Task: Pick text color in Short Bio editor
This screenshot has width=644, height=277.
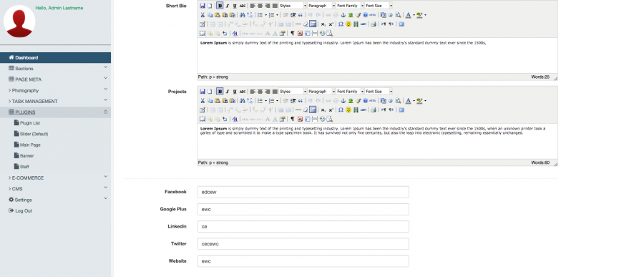Action: pyautogui.click(x=409, y=15)
